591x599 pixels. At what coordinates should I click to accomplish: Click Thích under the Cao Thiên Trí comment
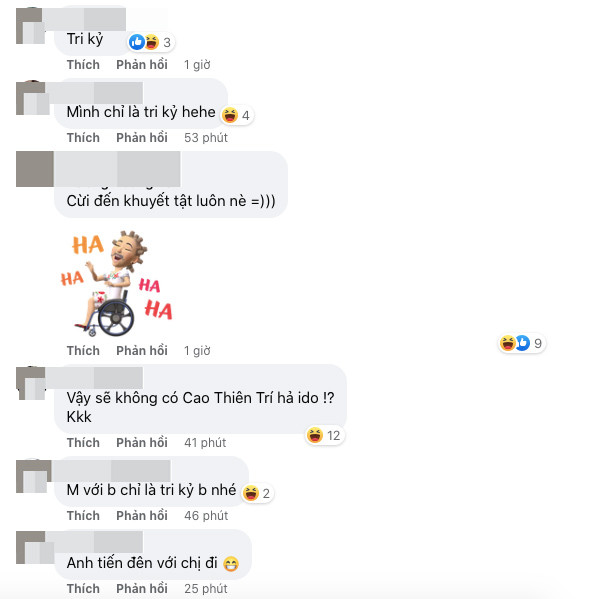tap(83, 442)
